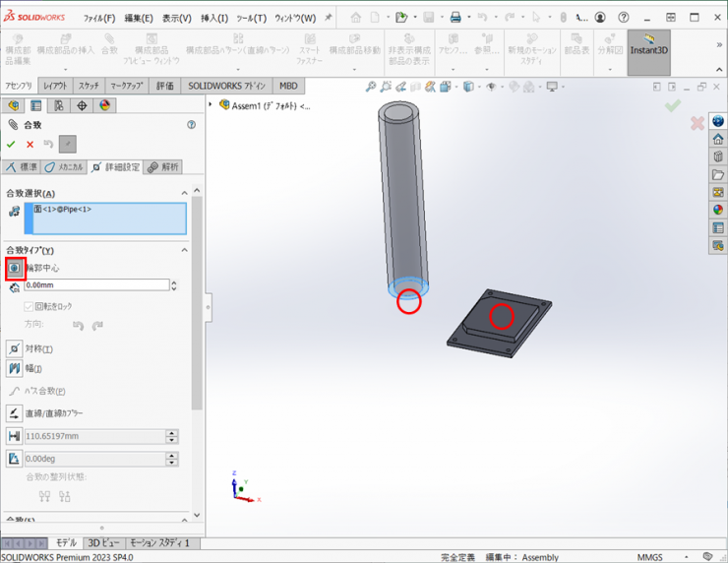Select the symmetric (対称) mate icon

tap(14, 348)
